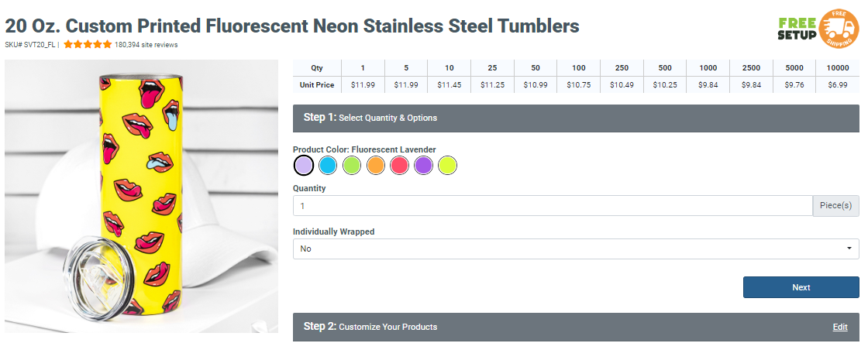Select the orange color swatch
This screenshot has width=868, height=343.
376,165
